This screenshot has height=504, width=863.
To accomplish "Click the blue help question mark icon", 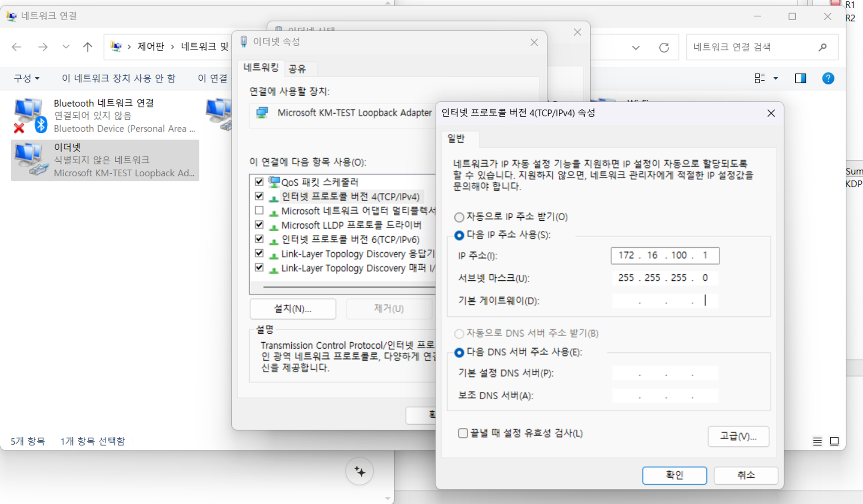I will point(828,78).
